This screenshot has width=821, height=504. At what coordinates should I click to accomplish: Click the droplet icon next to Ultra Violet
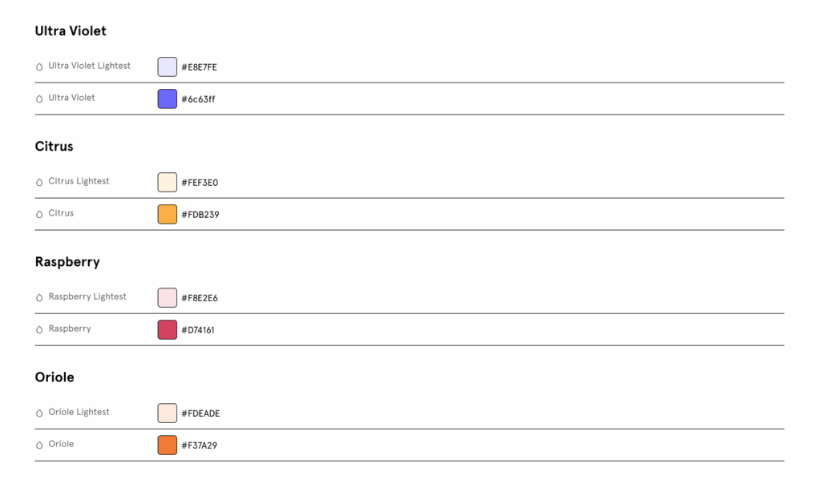point(39,99)
